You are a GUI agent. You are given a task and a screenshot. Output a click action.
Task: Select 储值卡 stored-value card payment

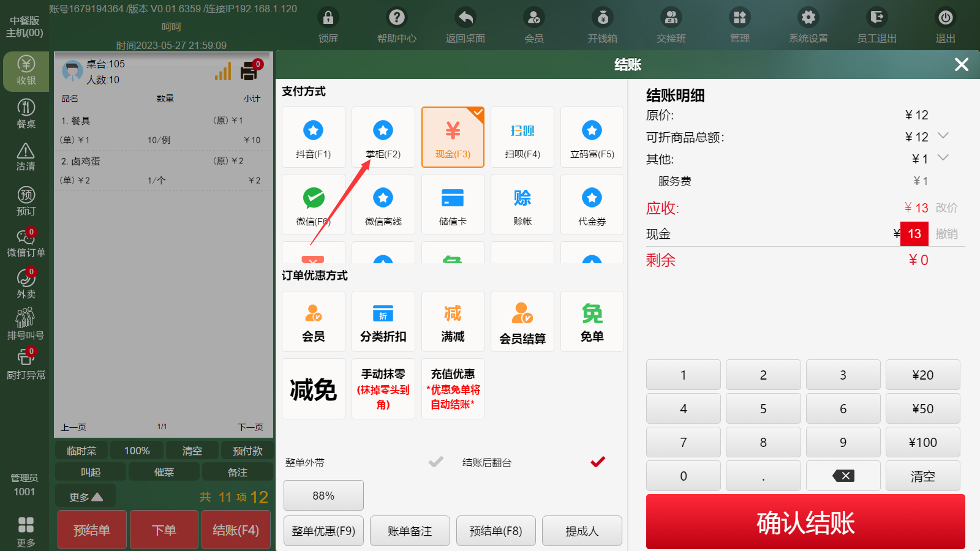click(453, 204)
